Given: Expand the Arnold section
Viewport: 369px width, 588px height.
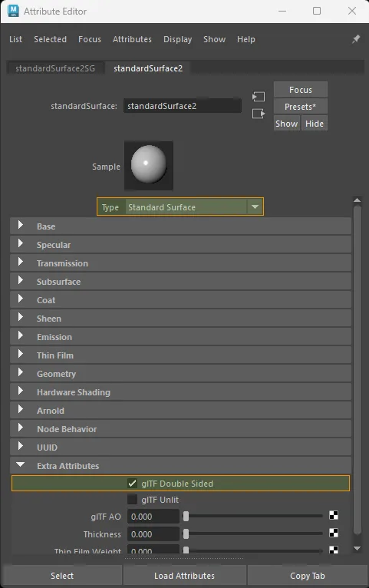Looking at the screenshot, I should pos(180,410).
